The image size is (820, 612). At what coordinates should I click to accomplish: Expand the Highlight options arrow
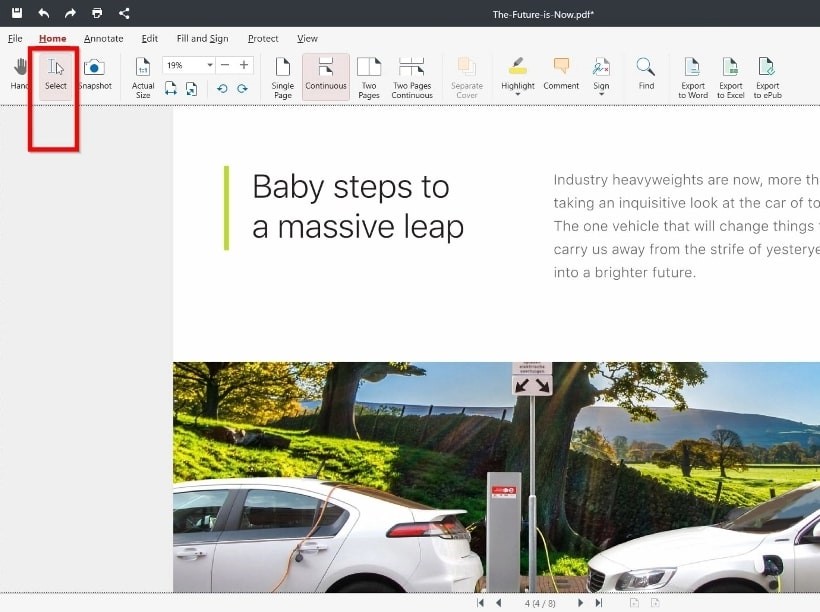518,95
